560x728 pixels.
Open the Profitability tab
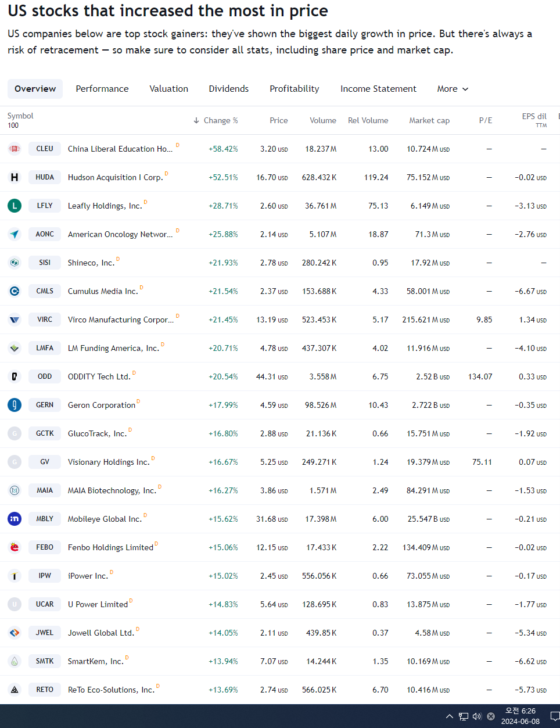pyautogui.click(x=295, y=89)
